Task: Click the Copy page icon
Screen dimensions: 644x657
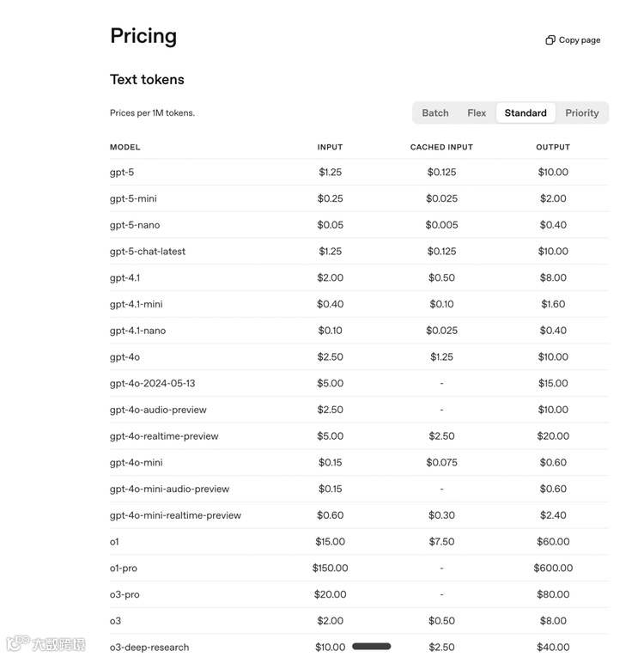Action: (550, 40)
